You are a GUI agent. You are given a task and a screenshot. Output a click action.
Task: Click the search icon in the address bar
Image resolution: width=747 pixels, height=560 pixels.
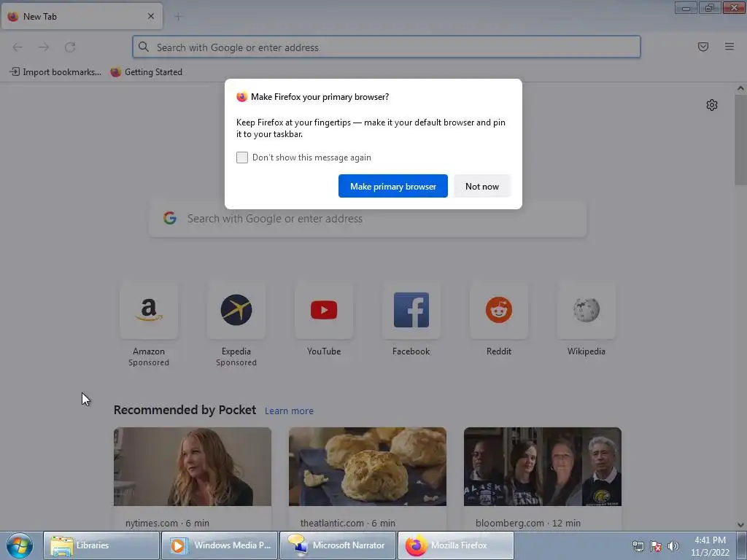[144, 47]
